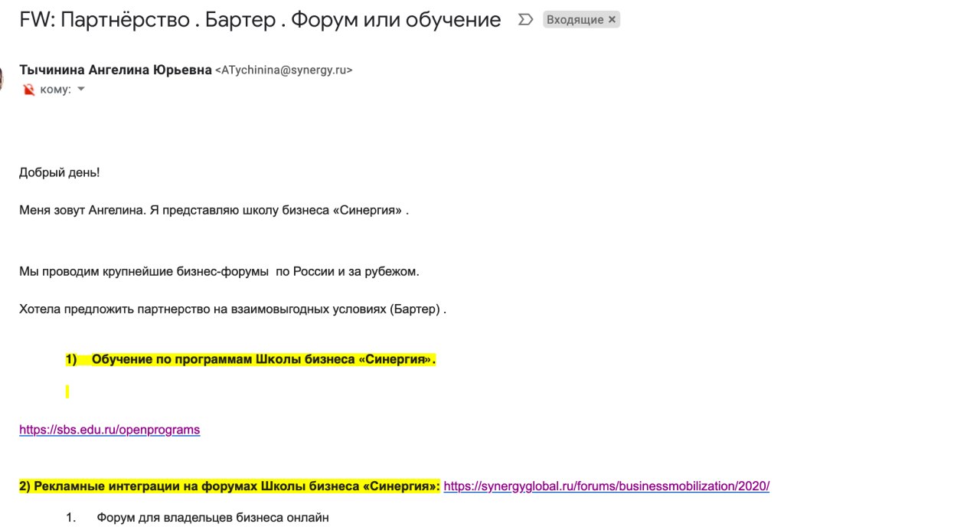Remove the Входящие label with its X

point(612,20)
